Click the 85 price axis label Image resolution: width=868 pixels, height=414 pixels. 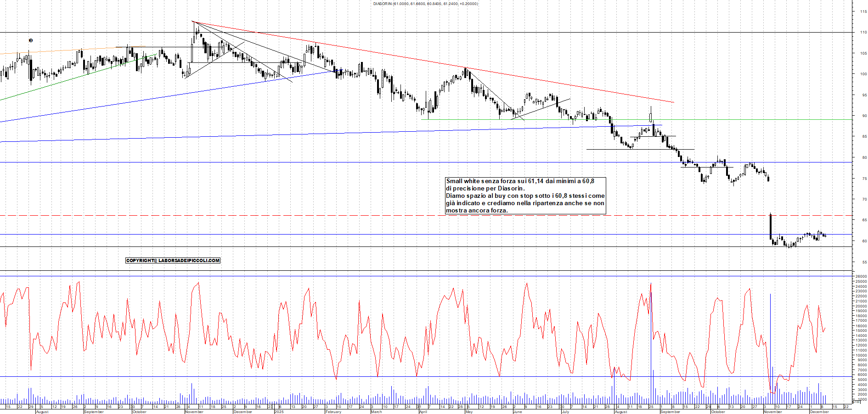[x=864, y=137]
